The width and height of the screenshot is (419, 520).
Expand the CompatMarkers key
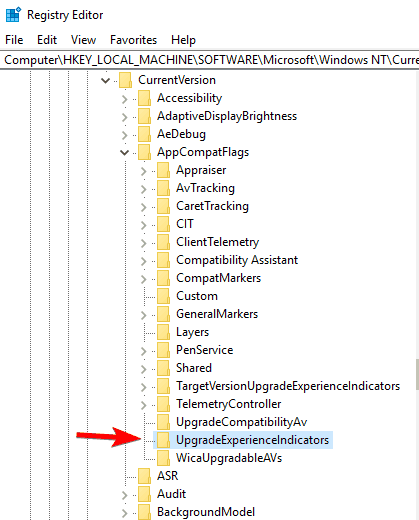pyautogui.click(x=144, y=279)
